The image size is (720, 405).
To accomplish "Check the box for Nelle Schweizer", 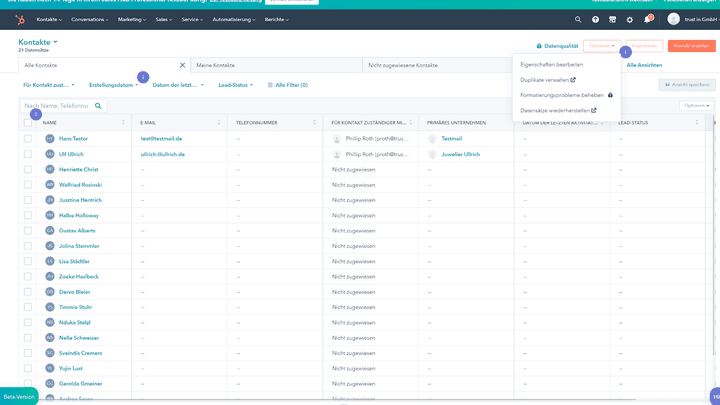I will click(28, 338).
